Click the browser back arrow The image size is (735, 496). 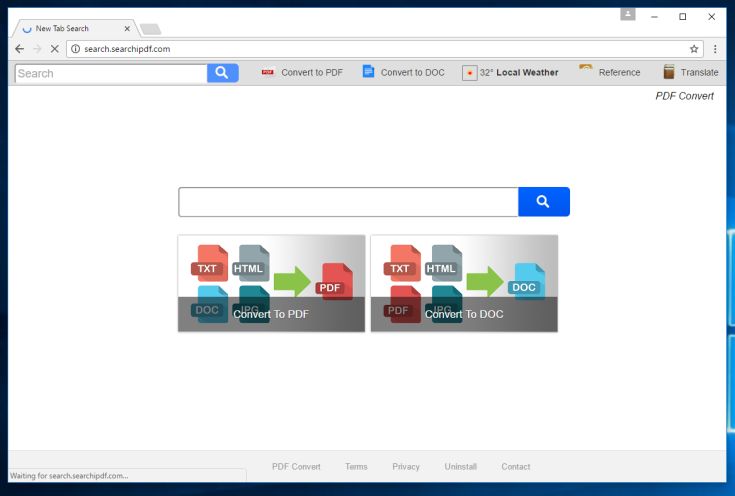click(x=19, y=49)
